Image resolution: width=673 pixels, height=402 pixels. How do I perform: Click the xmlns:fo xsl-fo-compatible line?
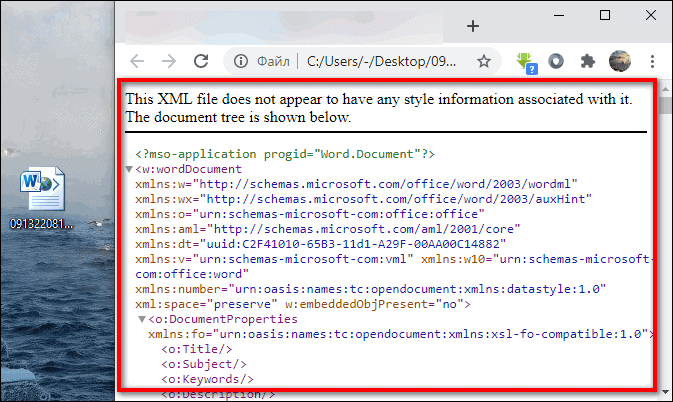click(401, 334)
